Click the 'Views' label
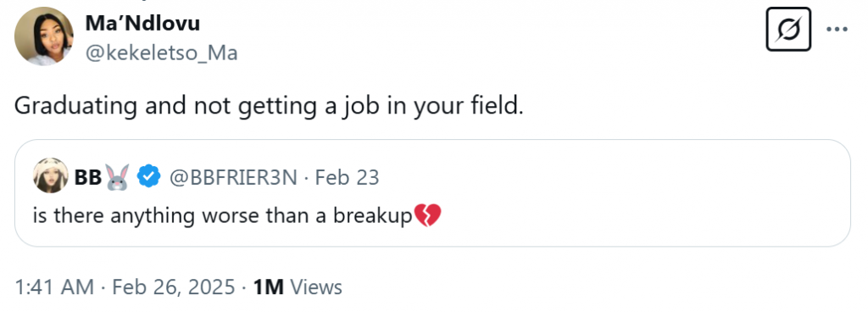868x312 pixels. pos(316,287)
